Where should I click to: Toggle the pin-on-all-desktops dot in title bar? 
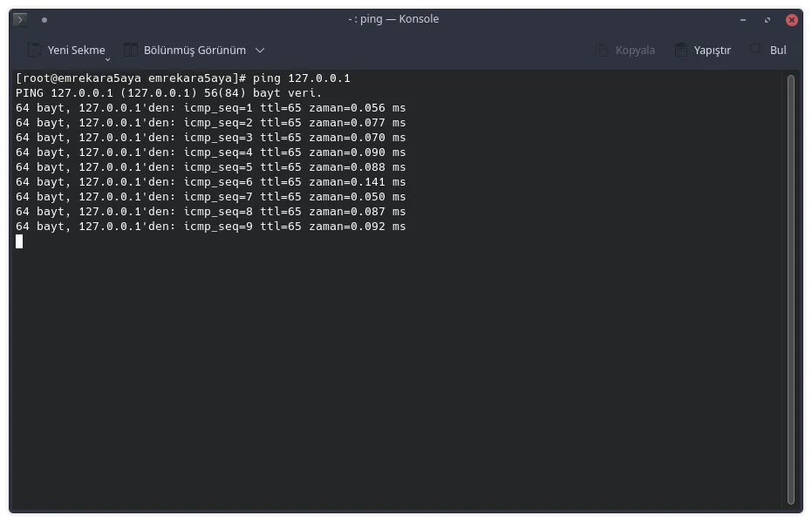tap(44, 19)
